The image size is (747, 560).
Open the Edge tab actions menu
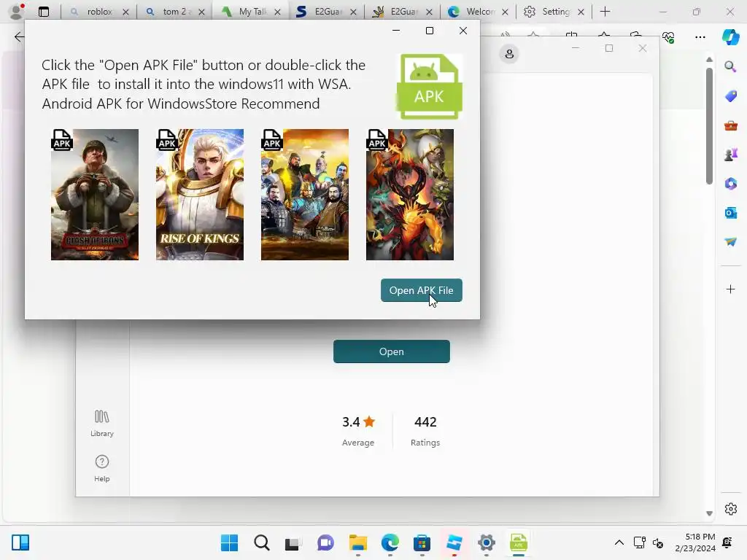click(44, 12)
